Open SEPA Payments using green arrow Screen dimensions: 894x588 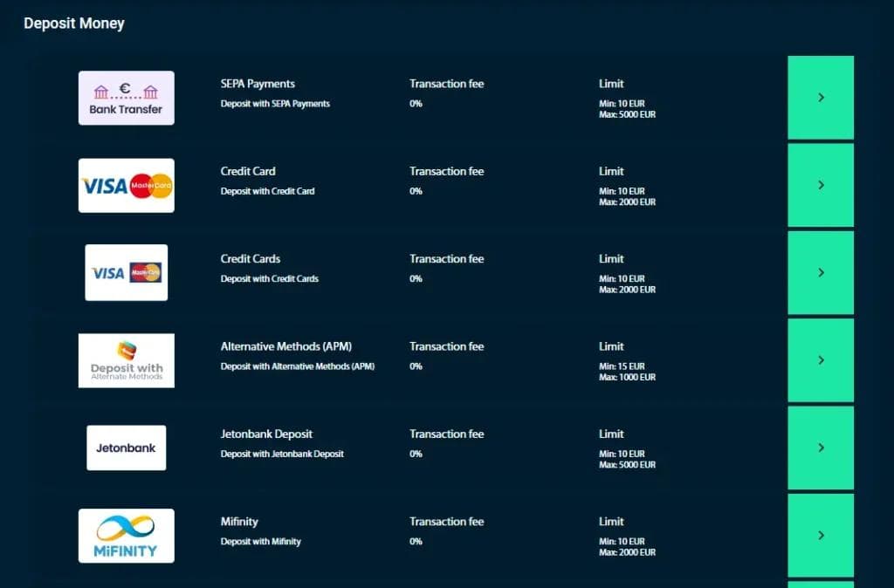click(821, 98)
